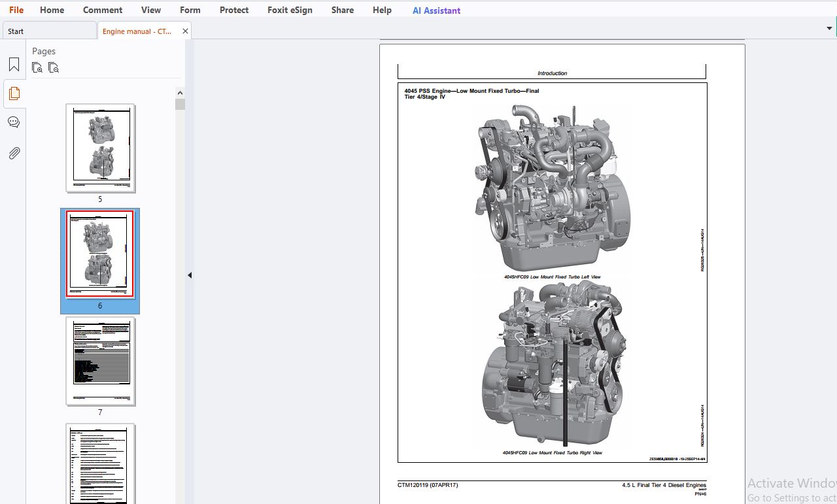This screenshot has width=837, height=504.
Task: Click the enlarge page thumbnails icon
Action: tap(37, 67)
